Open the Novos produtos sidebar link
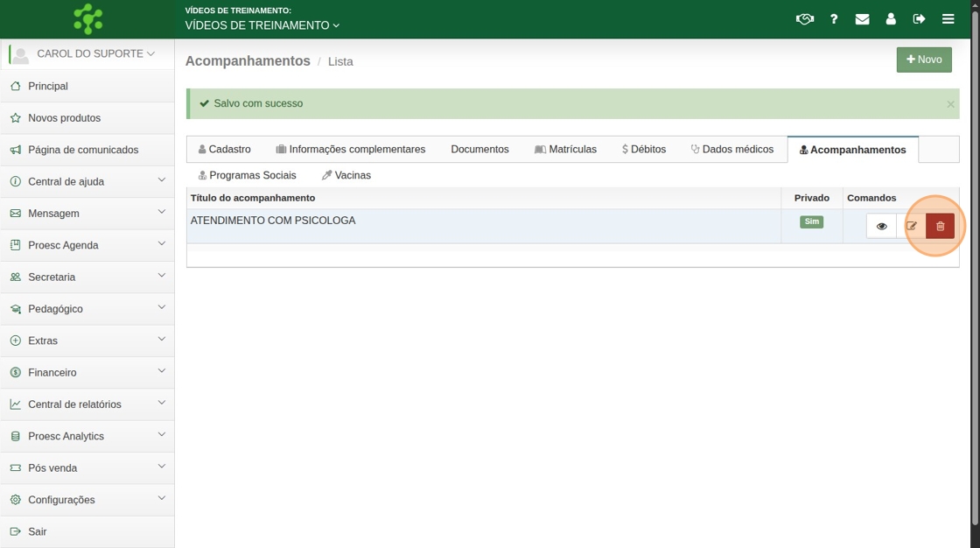 click(x=65, y=118)
